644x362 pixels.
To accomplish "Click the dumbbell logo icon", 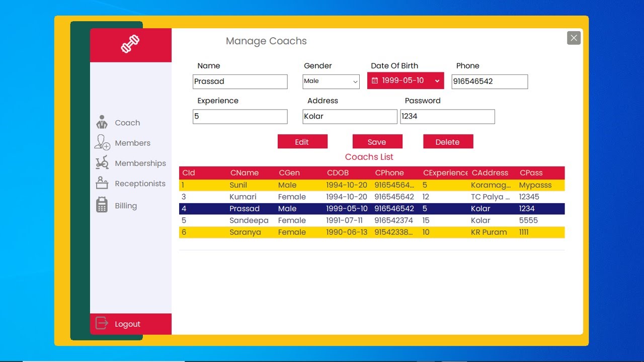I will pos(130,44).
